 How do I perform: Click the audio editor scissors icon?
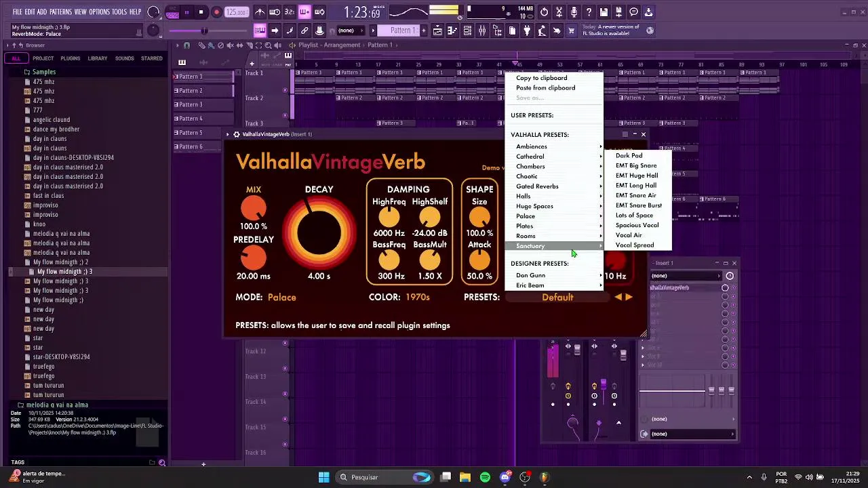click(x=559, y=12)
